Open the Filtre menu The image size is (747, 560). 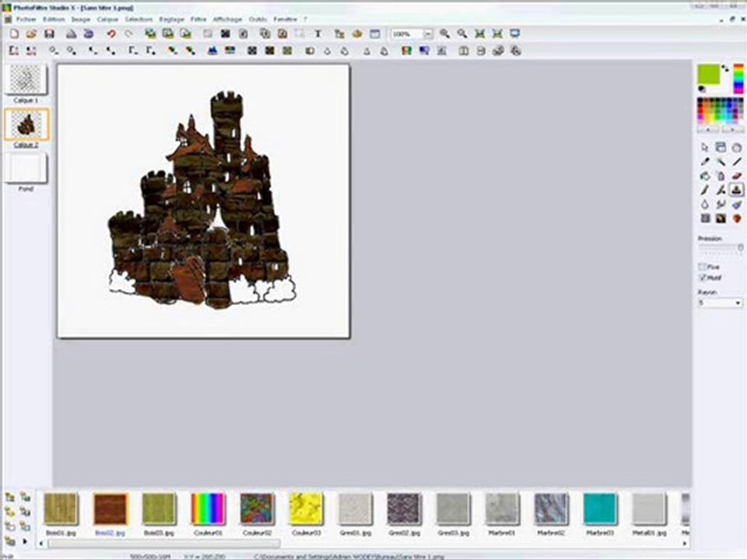click(x=198, y=19)
